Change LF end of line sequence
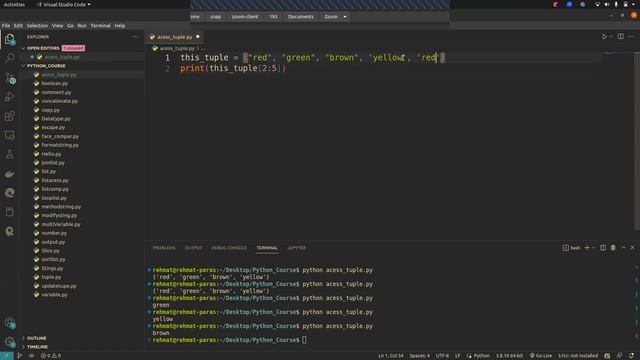The height and width of the screenshot is (360, 640). click(x=458, y=356)
